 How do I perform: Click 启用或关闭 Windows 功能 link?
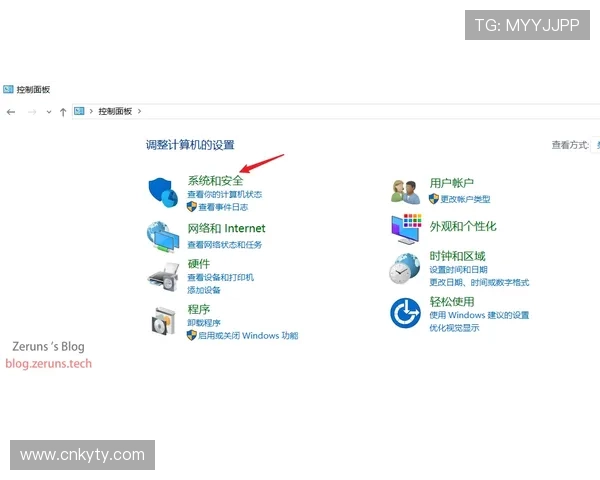[x=248, y=336]
